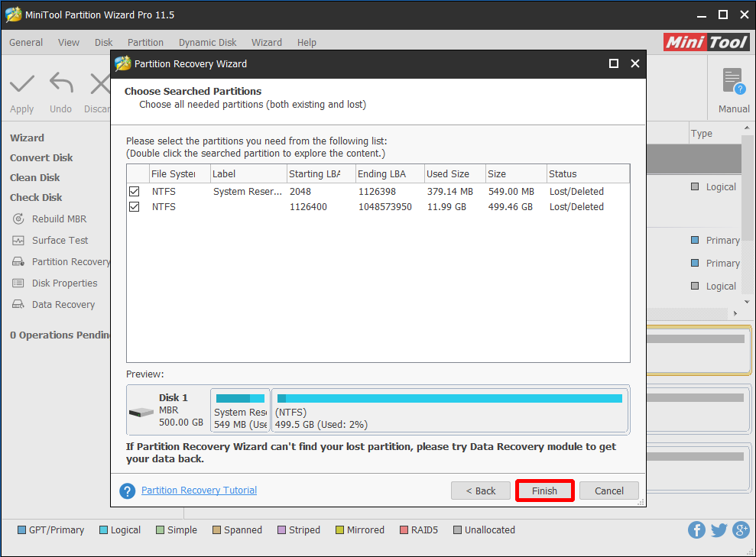Click the blue question mark help icon

[128, 491]
